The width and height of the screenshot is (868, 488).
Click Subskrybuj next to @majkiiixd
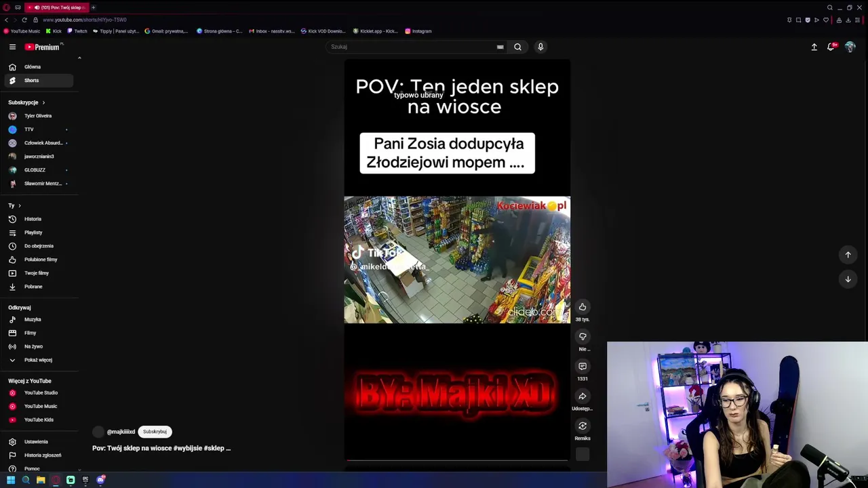(x=155, y=432)
